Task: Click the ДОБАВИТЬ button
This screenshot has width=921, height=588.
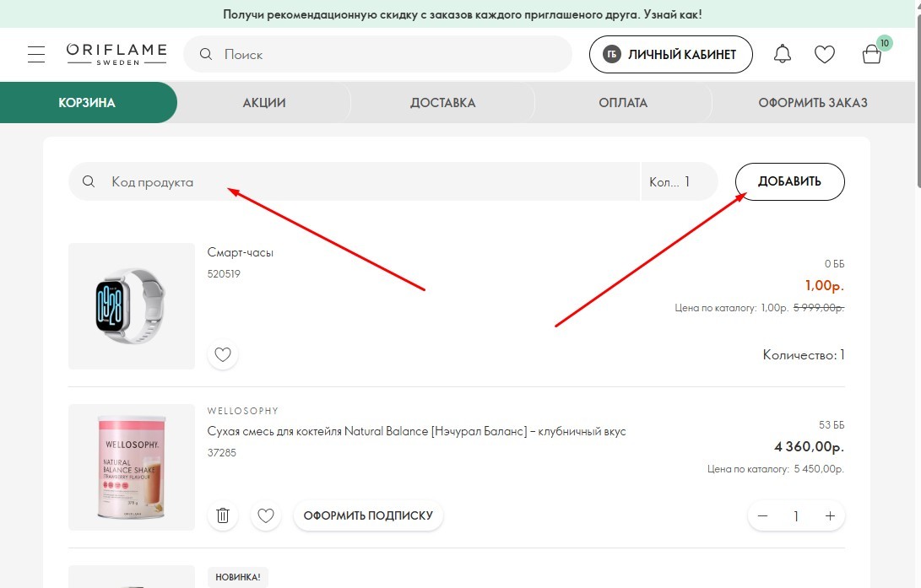Action: point(789,181)
